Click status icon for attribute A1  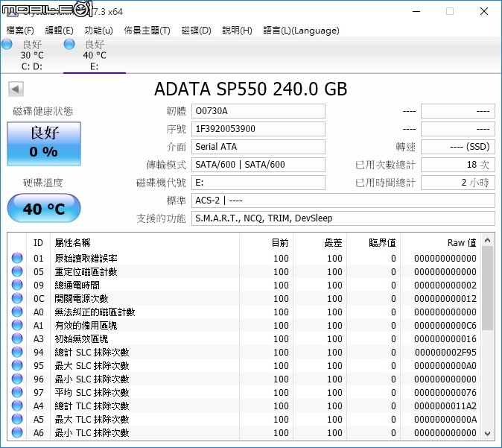click(17, 325)
